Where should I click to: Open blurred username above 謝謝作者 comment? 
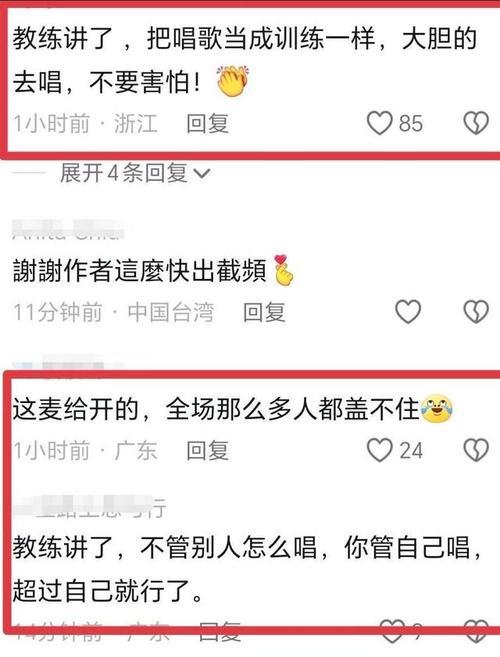coord(68,230)
